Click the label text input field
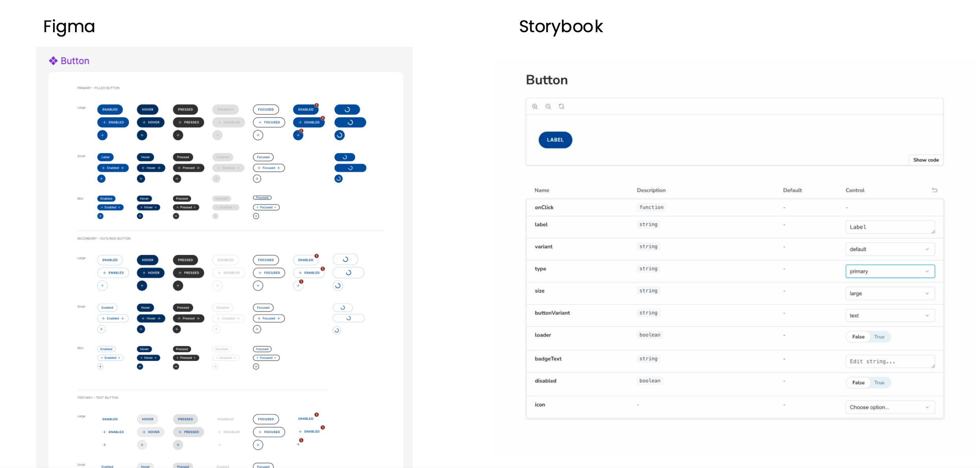The height and width of the screenshot is (468, 980). pos(890,227)
